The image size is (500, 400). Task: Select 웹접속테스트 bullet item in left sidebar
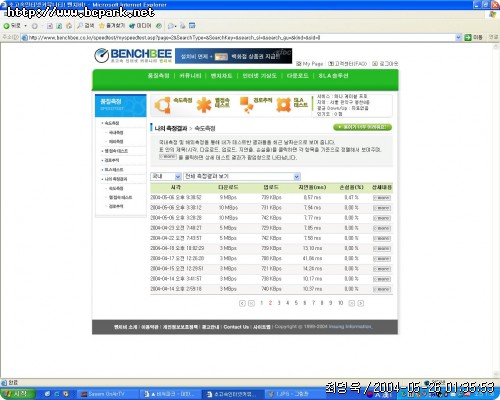pos(116,151)
